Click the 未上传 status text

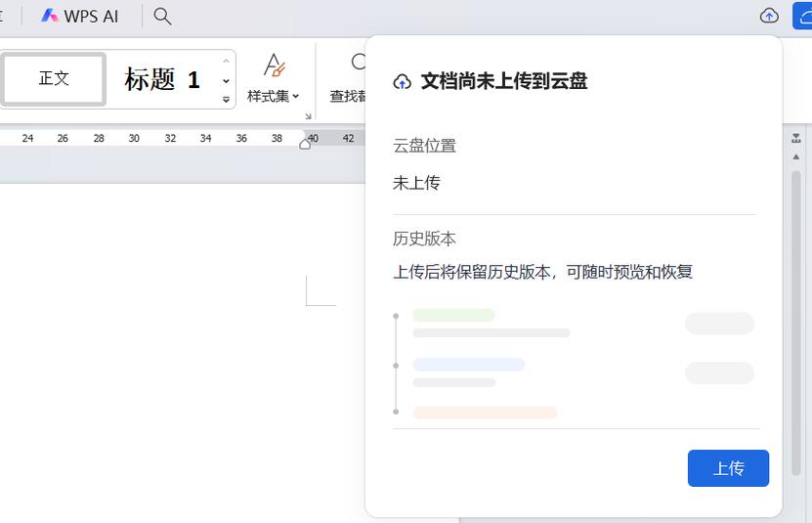pos(416,183)
